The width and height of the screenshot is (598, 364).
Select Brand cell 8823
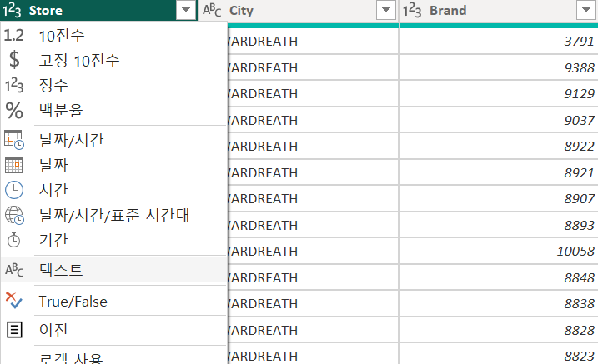(498, 354)
